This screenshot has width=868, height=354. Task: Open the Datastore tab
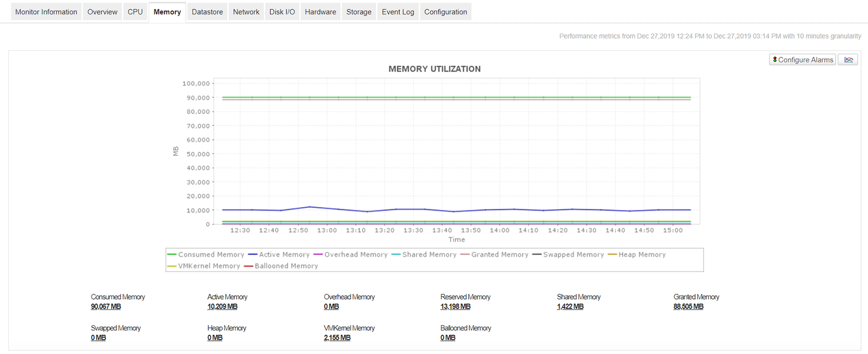tap(207, 11)
